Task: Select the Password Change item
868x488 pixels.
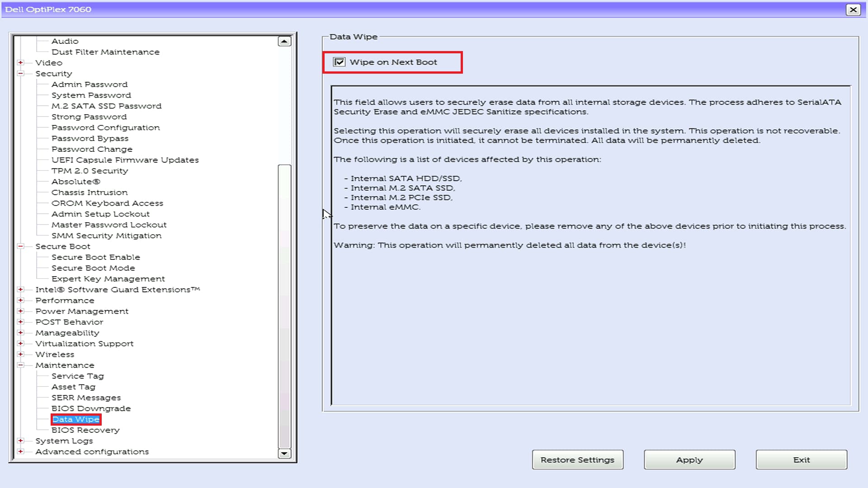Action: [x=92, y=149]
